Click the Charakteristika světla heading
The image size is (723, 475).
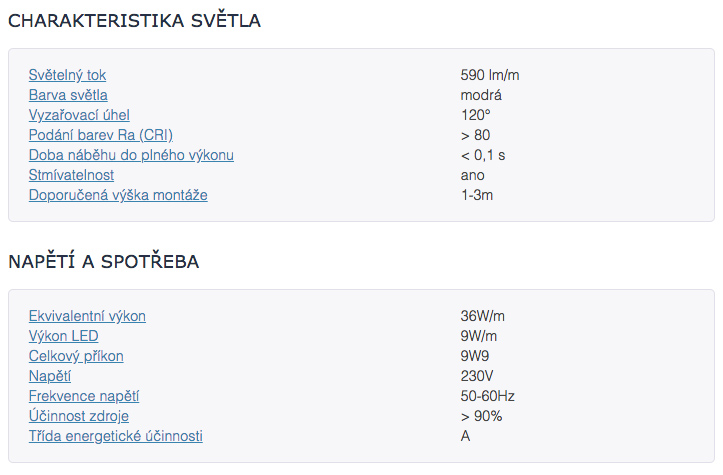[135, 20]
